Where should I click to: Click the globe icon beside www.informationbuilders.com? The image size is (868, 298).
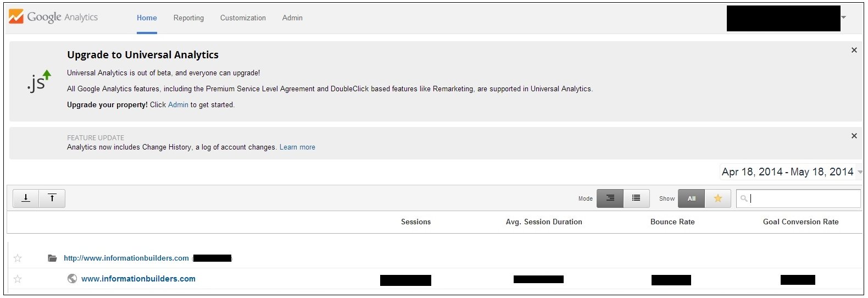(72, 279)
